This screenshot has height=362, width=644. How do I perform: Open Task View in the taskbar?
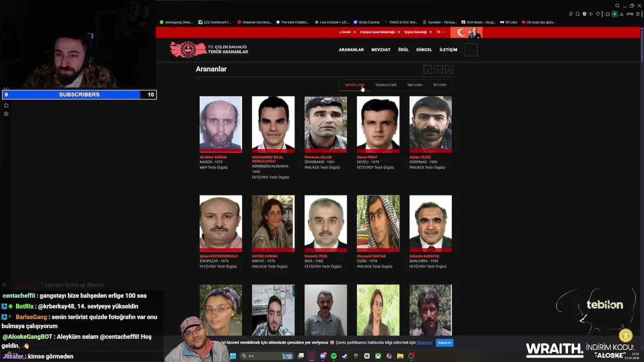301,356
